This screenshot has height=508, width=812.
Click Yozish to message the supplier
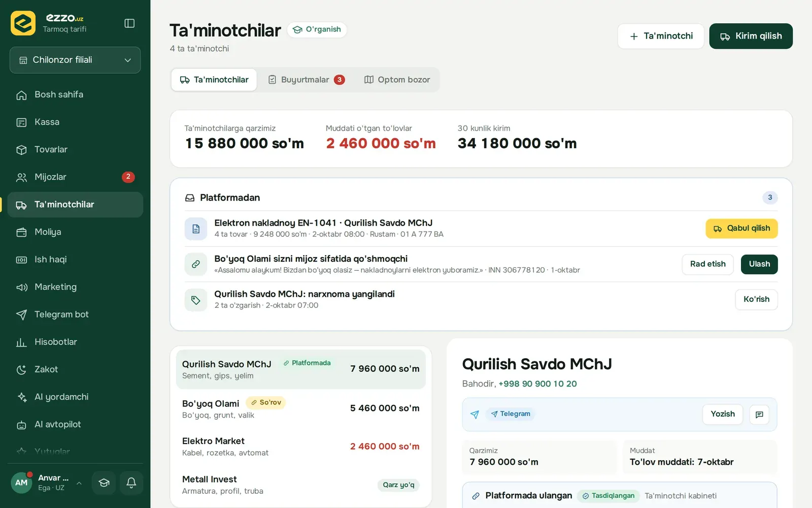(723, 414)
